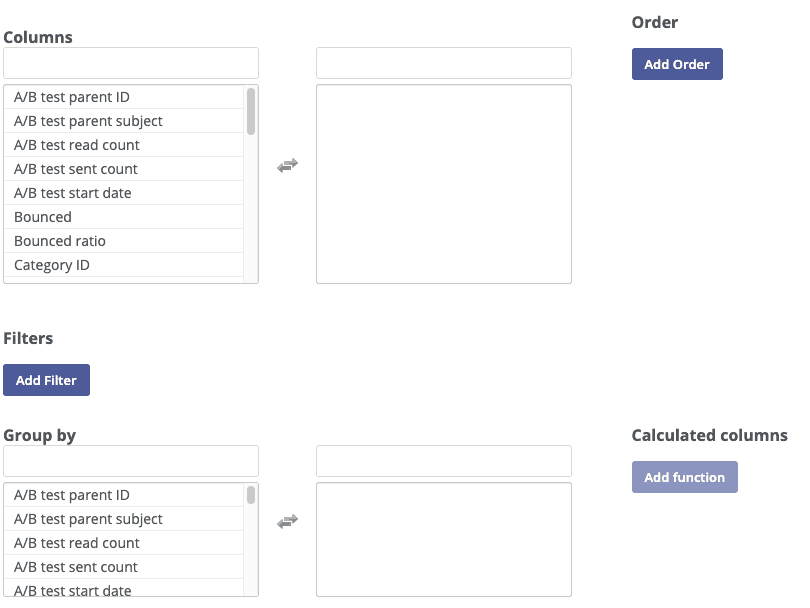Select 'Bounced ratio' in Columns list
Image resolution: width=810 pixels, height=608 pixels.
pos(123,241)
